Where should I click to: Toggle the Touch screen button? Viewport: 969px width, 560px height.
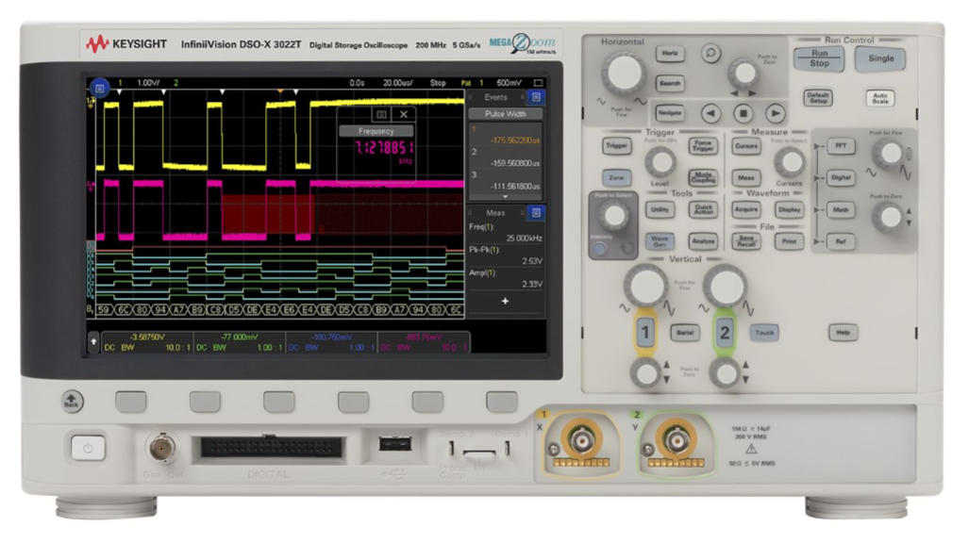(x=765, y=332)
